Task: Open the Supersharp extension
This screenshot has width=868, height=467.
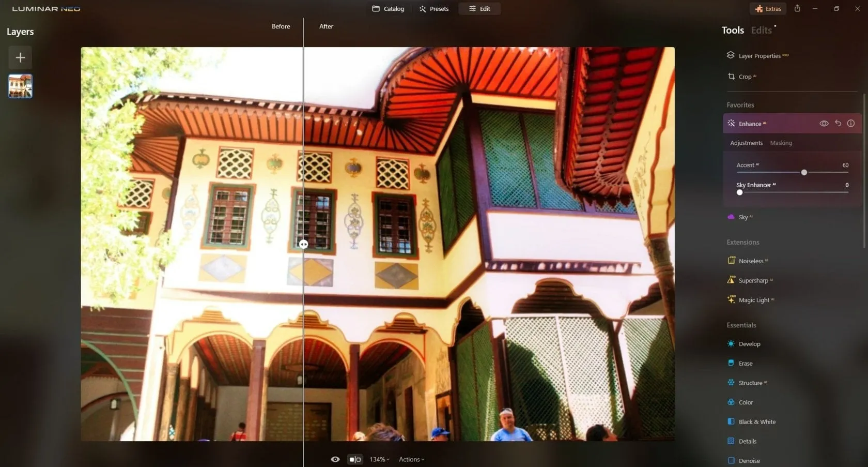Action: pos(753,280)
